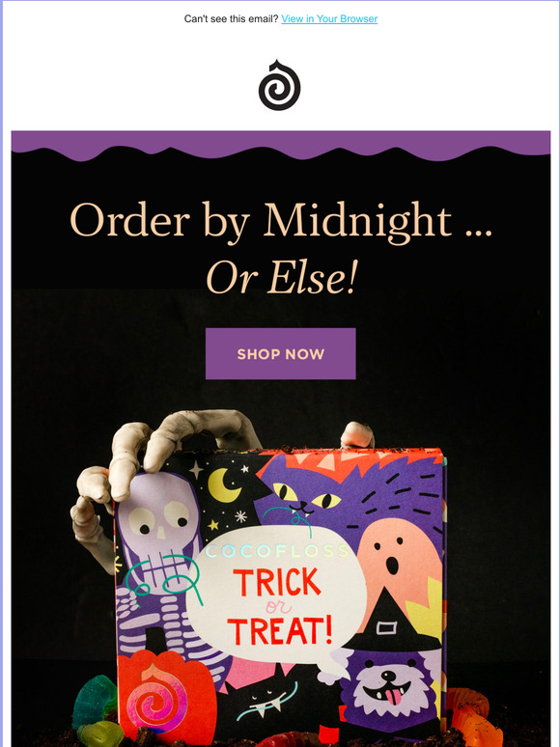Click the italic Or Else! text

[281, 277]
